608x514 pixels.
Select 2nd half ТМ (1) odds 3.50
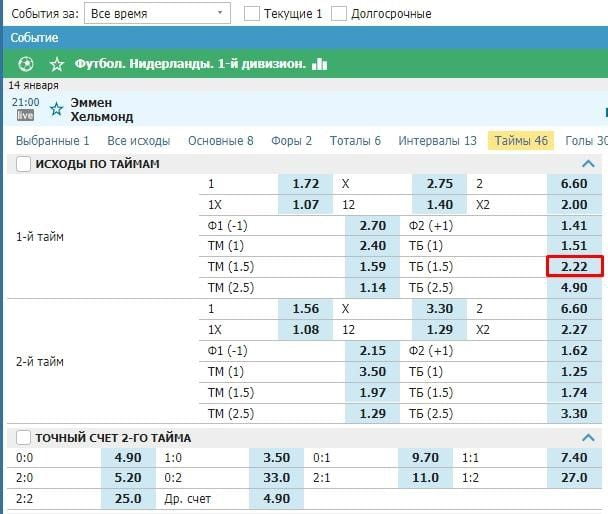point(372,371)
